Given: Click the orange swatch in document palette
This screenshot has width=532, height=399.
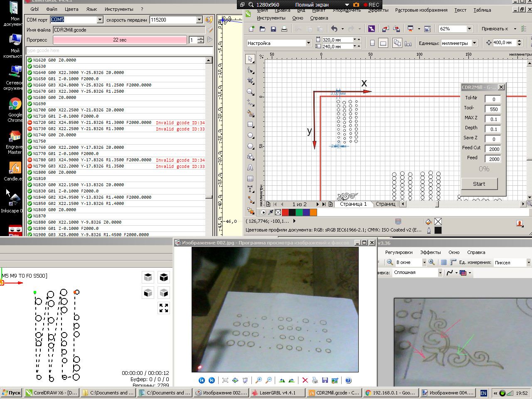Looking at the screenshot, I should 313,212.
